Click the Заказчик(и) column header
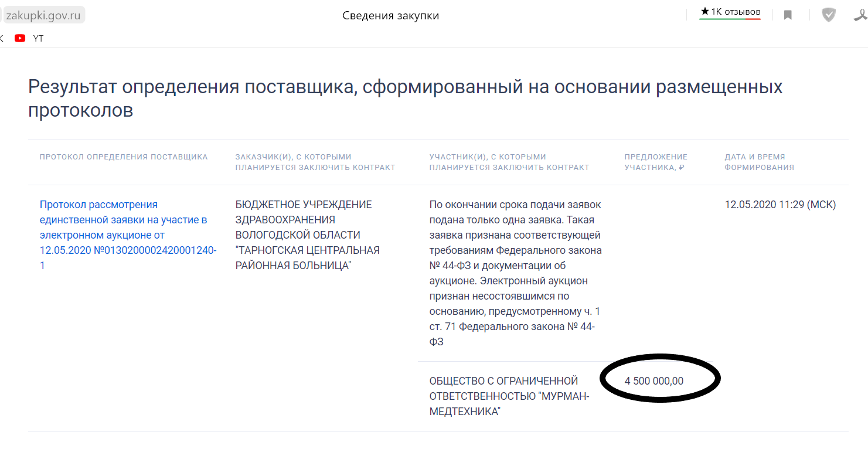The height and width of the screenshot is (452, 868). click(x=315, y=162)
